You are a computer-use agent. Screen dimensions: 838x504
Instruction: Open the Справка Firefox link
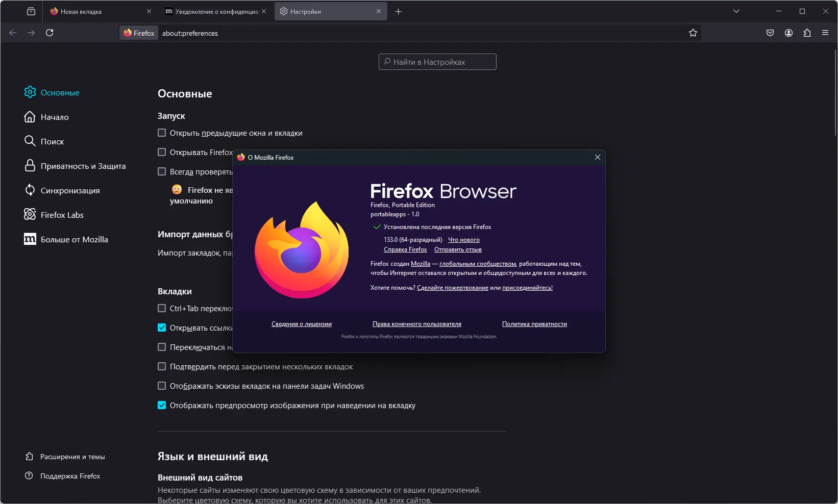pyautogui.click(x=405, y=249)
